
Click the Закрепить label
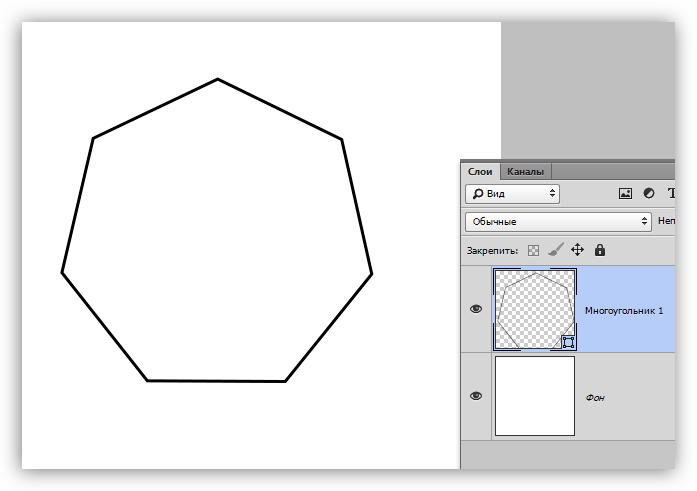pyautogui.click(x=492, y=251)
